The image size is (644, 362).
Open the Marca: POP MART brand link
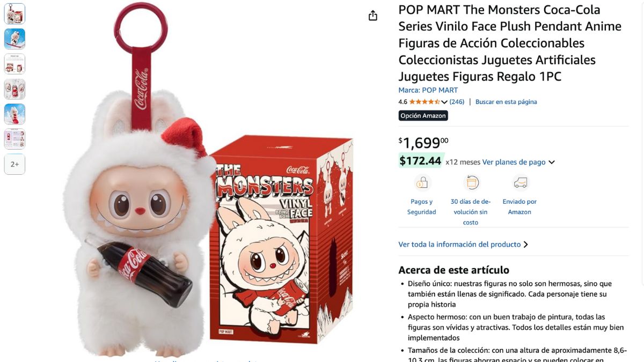(x=428, y=90)
